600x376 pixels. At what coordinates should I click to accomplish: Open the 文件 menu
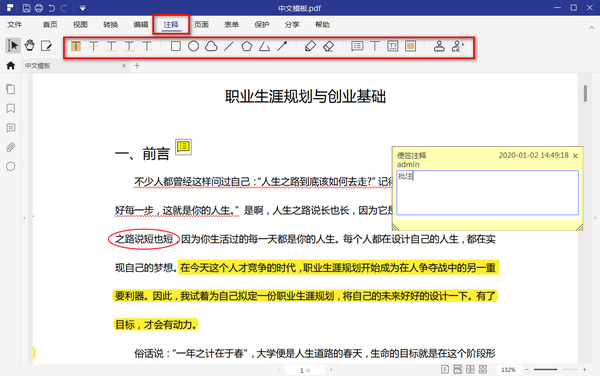tap(15, 24)
